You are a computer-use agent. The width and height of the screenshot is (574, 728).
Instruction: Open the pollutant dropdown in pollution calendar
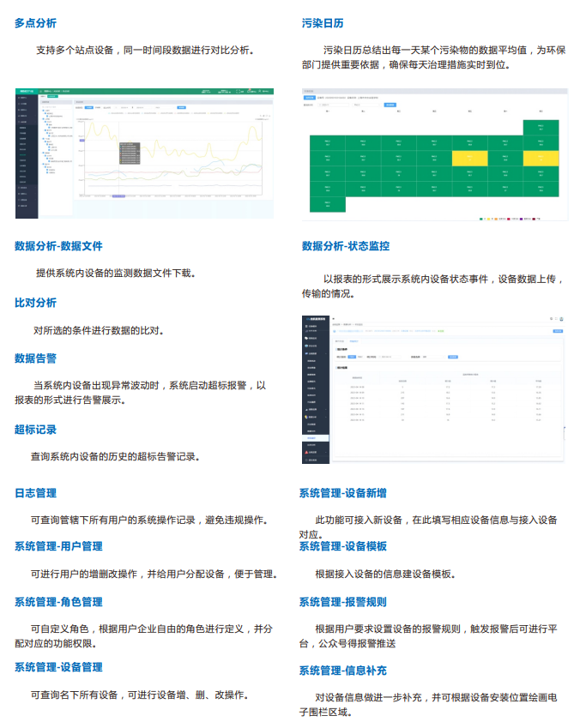click(365, 105)
